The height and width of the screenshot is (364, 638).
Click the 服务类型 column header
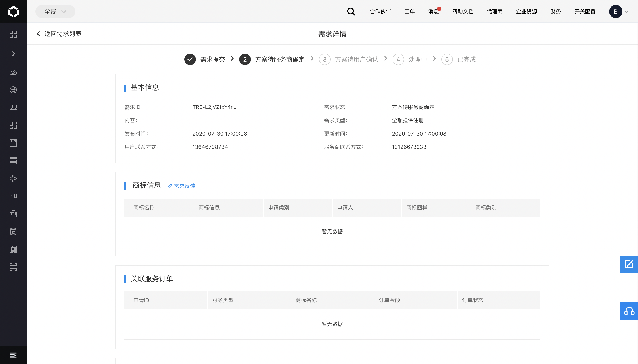[249, 300]
